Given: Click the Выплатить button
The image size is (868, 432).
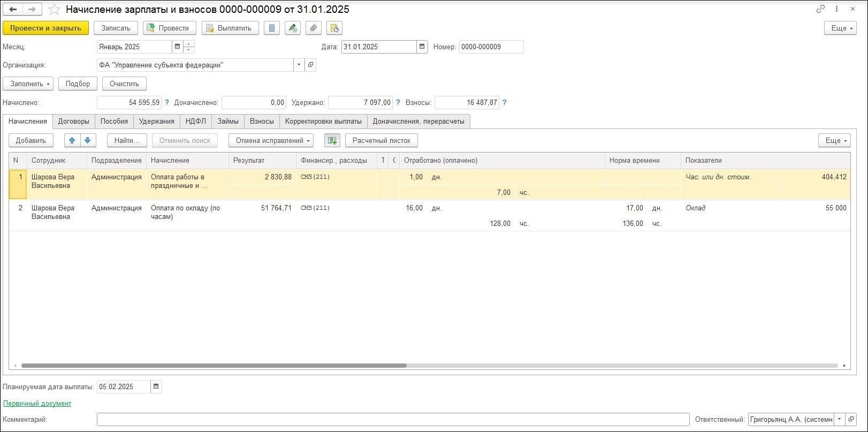Looking at the screenshot, I should click(x=230, y=28).
